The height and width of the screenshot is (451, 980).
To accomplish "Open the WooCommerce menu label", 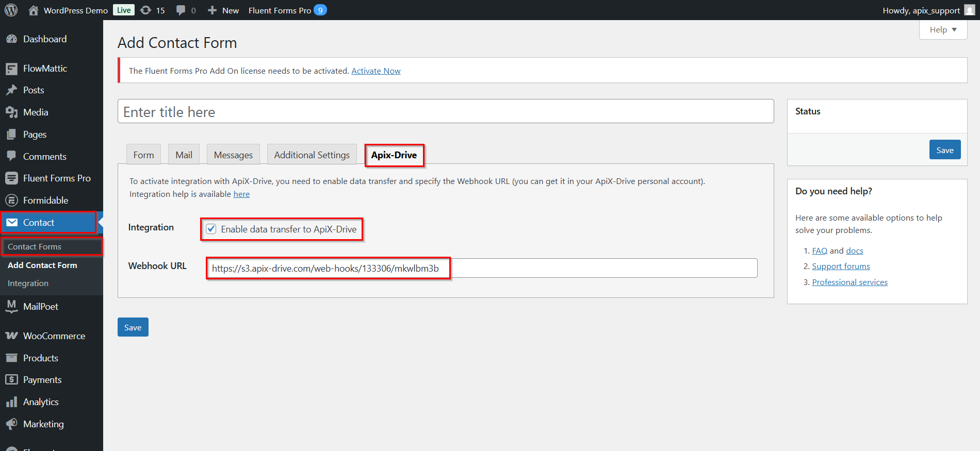I will [54, 336].
